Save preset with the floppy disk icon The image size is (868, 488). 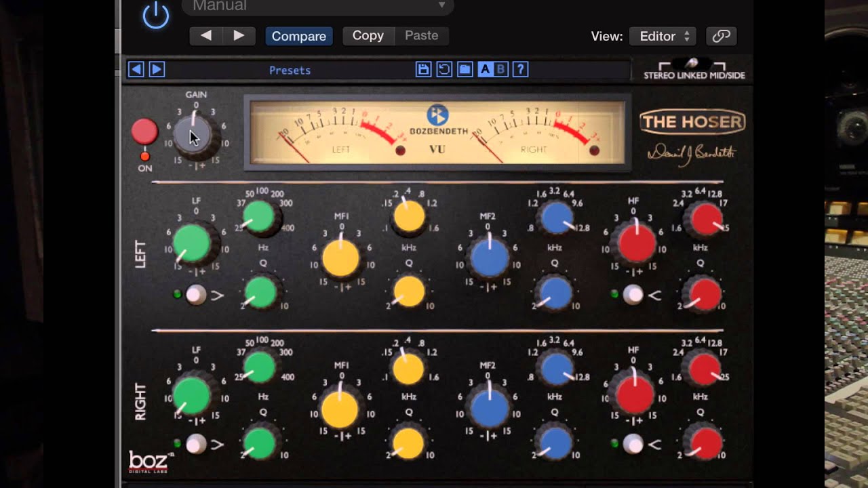[424, 69]
